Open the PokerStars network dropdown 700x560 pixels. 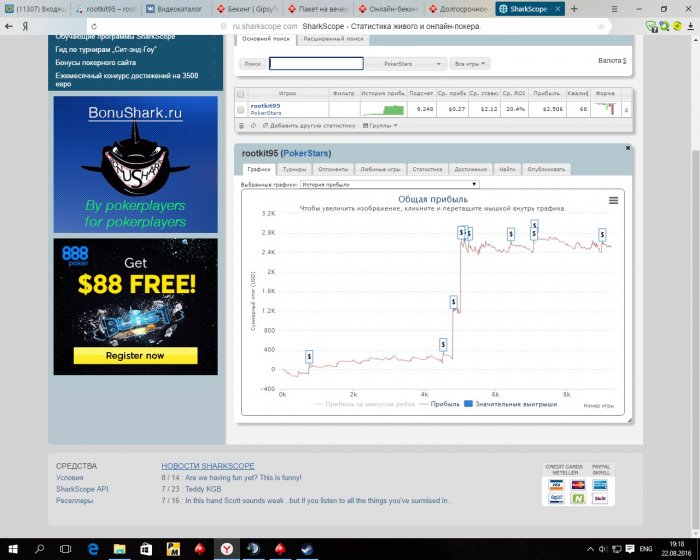pos(405,64)
